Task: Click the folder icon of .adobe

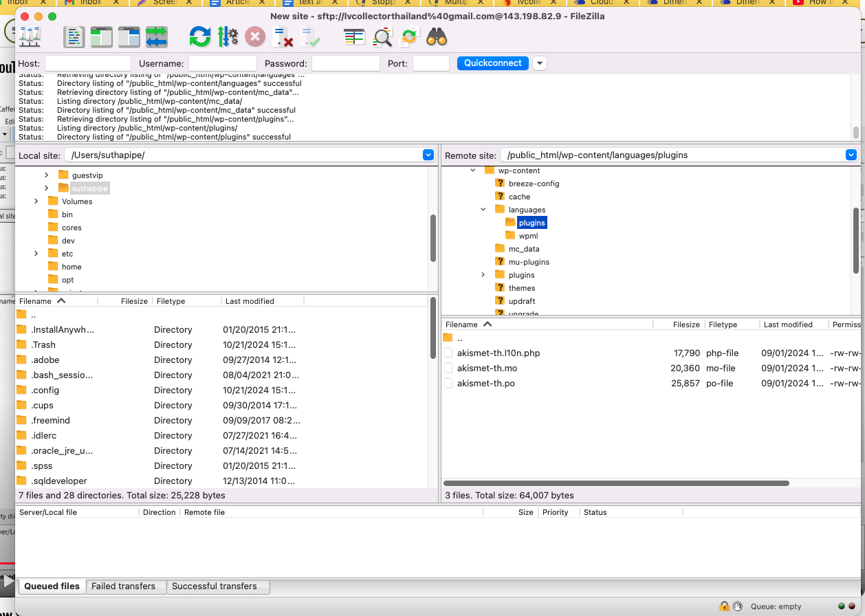Action: 21,360
